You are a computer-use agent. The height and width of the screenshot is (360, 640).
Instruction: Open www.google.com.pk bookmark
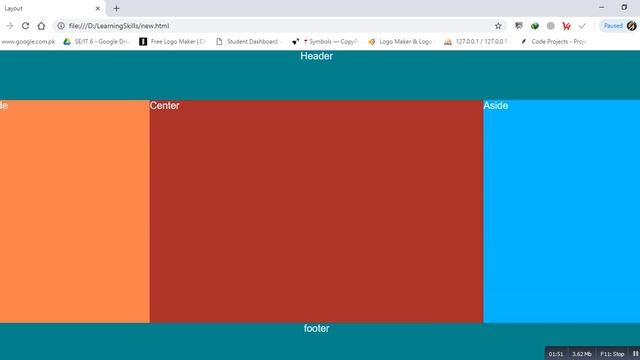[x=28, y=42]
